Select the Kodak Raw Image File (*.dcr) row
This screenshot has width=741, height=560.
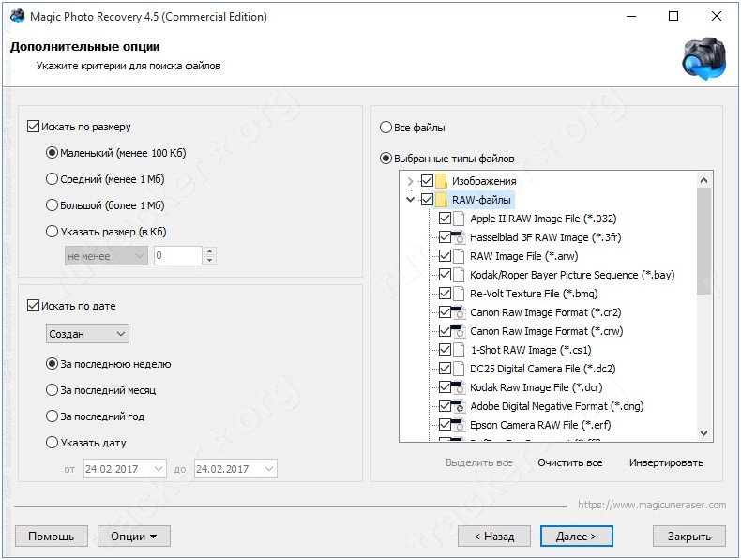point(536,387)
